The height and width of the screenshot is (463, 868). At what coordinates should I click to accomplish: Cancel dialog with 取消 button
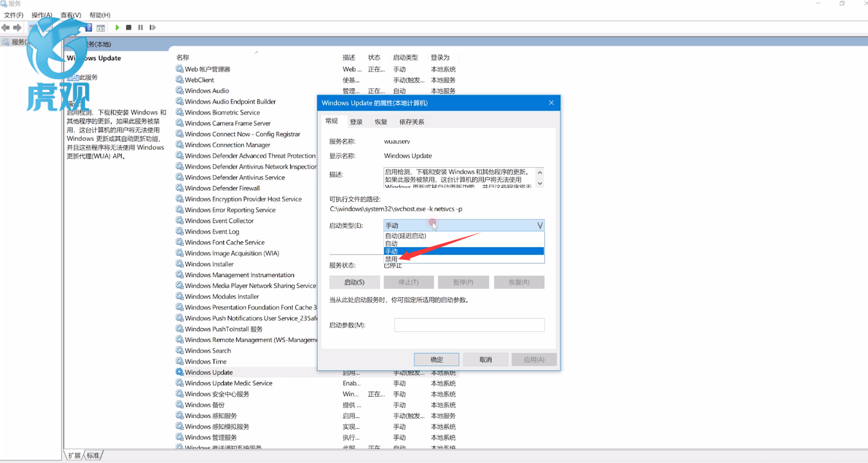pos(486,359)
